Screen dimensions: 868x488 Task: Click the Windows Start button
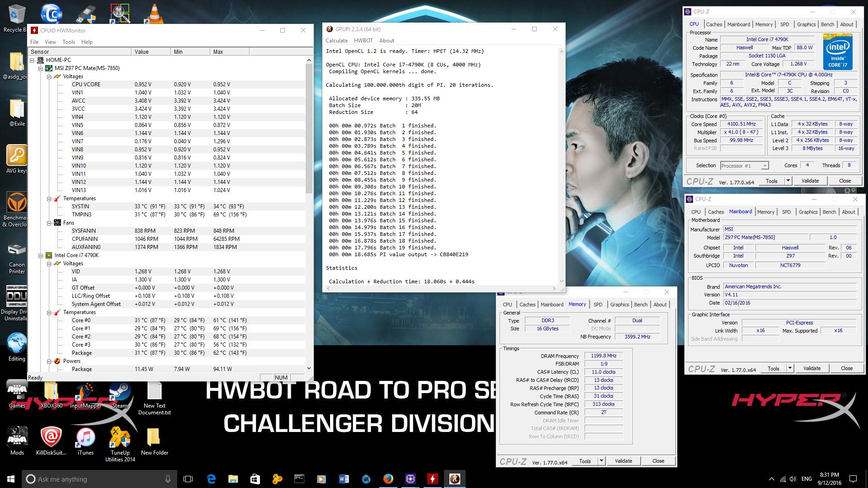pyautogui.click(x=11, y=479)
